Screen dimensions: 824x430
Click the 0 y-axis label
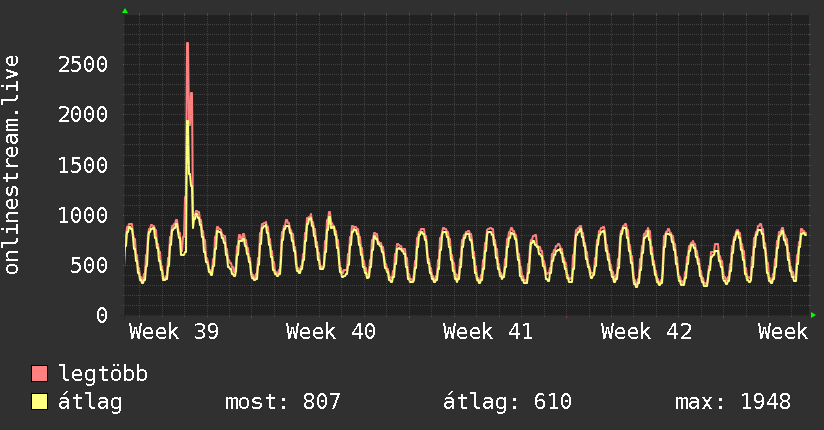102,315
